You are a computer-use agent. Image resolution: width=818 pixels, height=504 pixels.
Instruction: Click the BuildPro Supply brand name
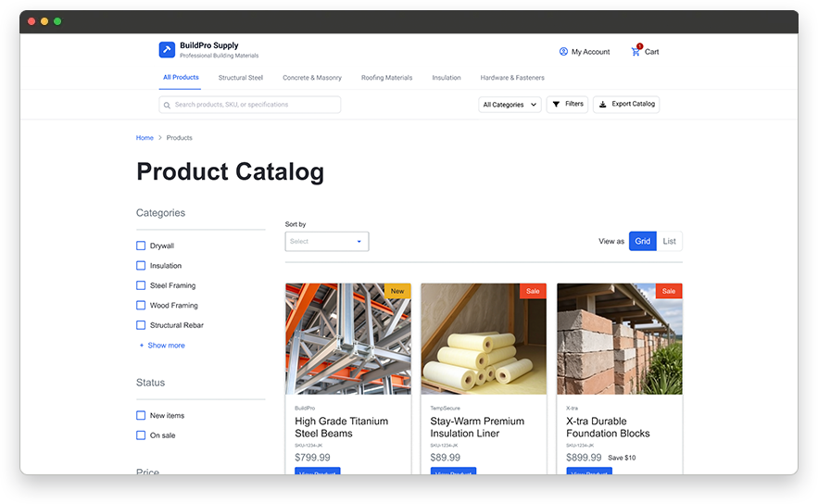[209, 45]
